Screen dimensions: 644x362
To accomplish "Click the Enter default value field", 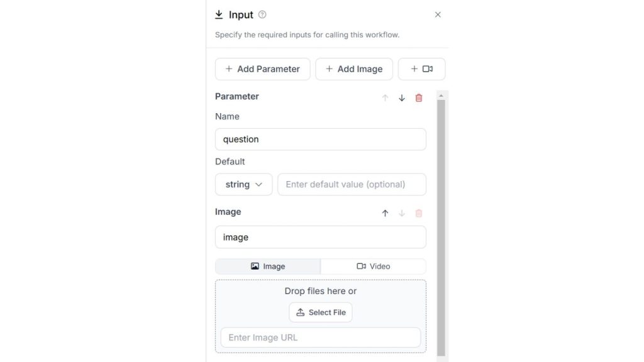I will point(352,185).
